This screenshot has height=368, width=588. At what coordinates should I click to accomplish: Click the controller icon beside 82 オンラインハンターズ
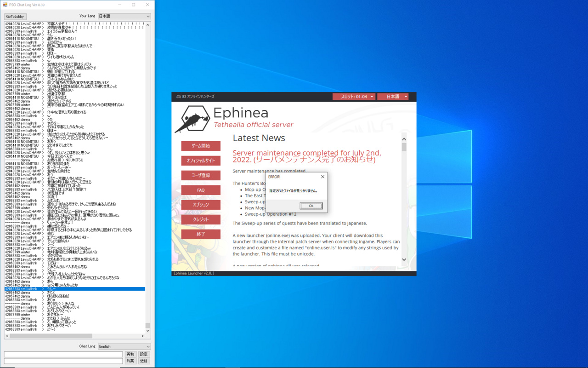[179, 97]
